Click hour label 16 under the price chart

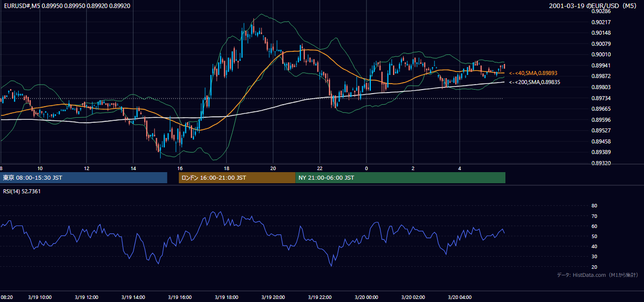pos(180,168)
